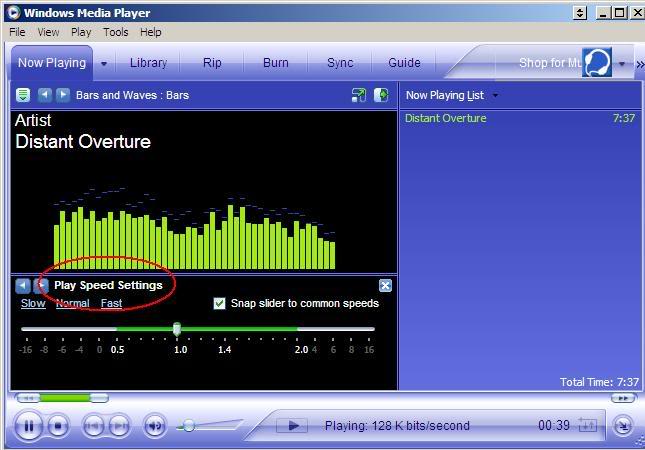Click the Bars and Waves : Bars label

tap(132, 95)
